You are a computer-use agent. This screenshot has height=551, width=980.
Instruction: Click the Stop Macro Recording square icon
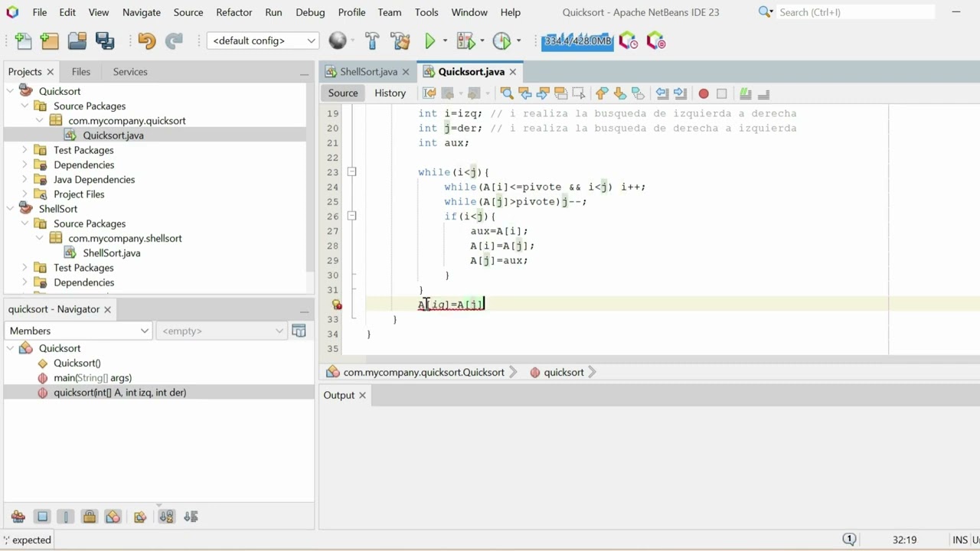[721, 93]
